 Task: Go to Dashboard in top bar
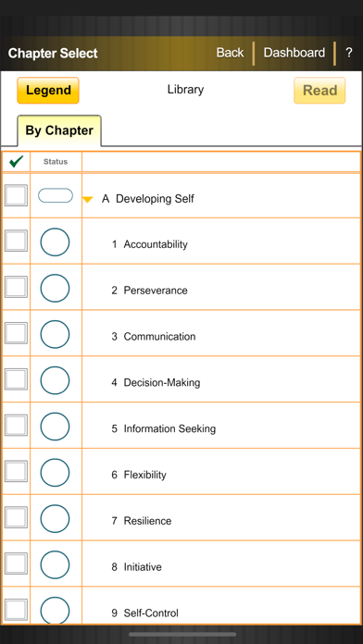pyautogui.click(x=294, y=53)
